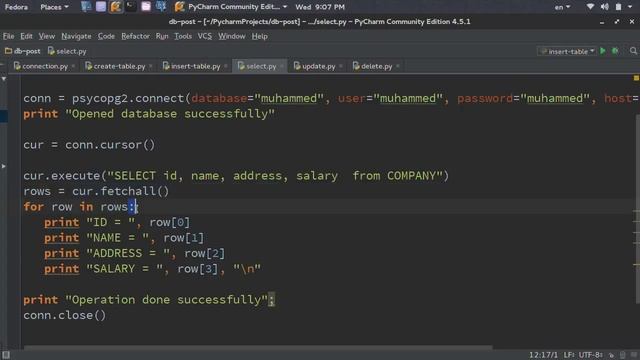This screenshot has height=360, width=640.
Task: Place cursor on the conn.close() line
Action: point(64,316)
